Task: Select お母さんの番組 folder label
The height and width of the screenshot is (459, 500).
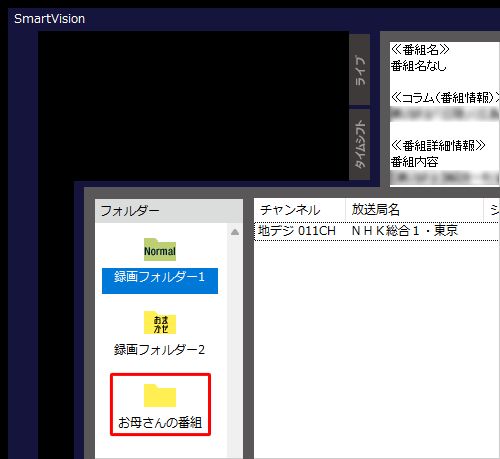Action: point(160,423)
